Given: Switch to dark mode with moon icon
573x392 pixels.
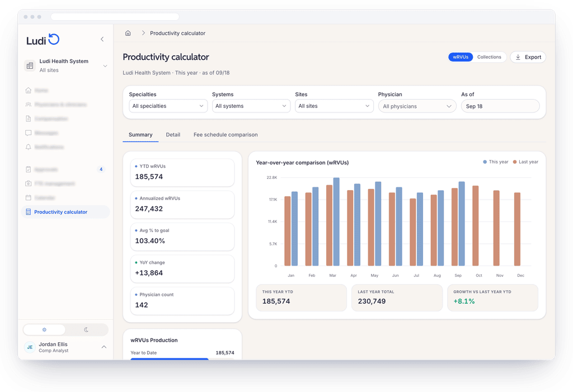Looking at the screenshot, I should [x=86, y=329].
